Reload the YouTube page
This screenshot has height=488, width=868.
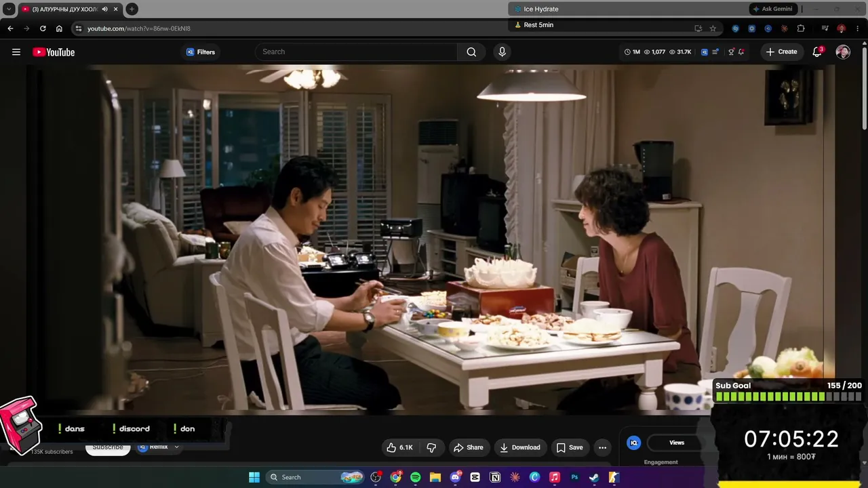(43, 28)
